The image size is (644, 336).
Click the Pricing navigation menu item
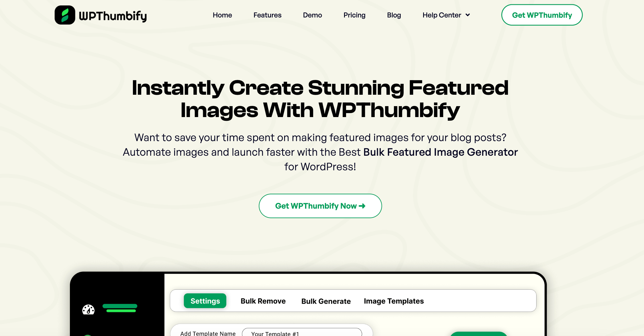(x=354, y=15)
